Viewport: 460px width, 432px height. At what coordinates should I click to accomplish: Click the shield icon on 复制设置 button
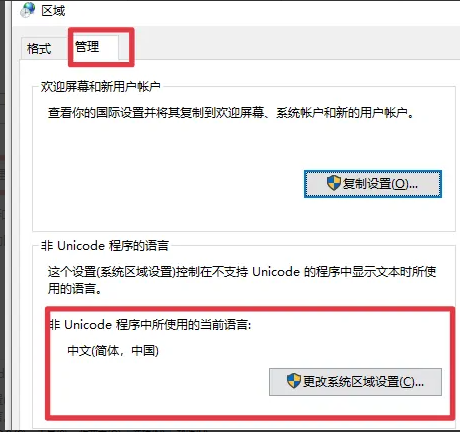334,183
